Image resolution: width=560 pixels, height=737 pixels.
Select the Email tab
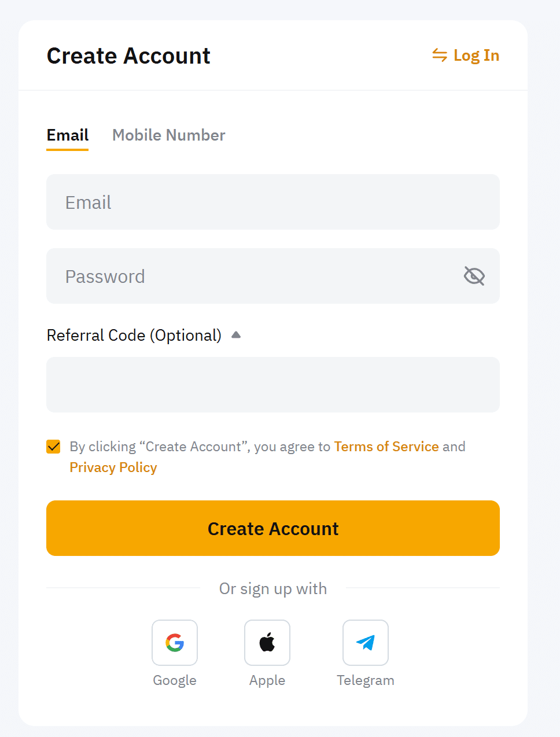(68, 135)
